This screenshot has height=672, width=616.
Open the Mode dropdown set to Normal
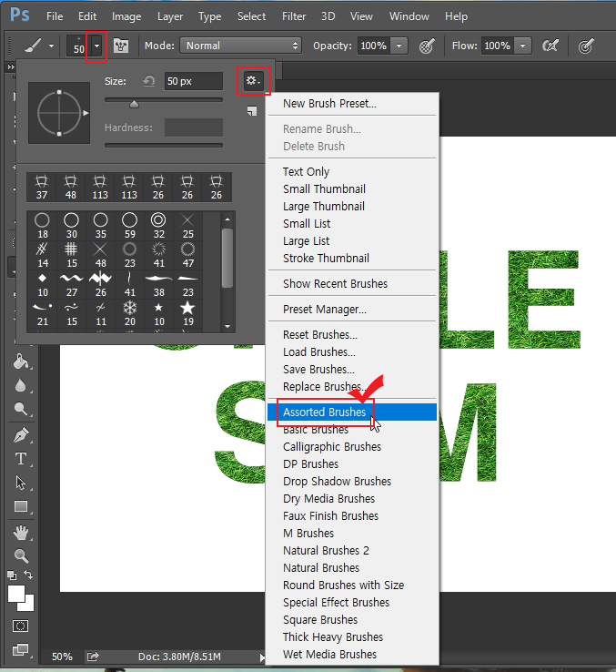(241, 46)
